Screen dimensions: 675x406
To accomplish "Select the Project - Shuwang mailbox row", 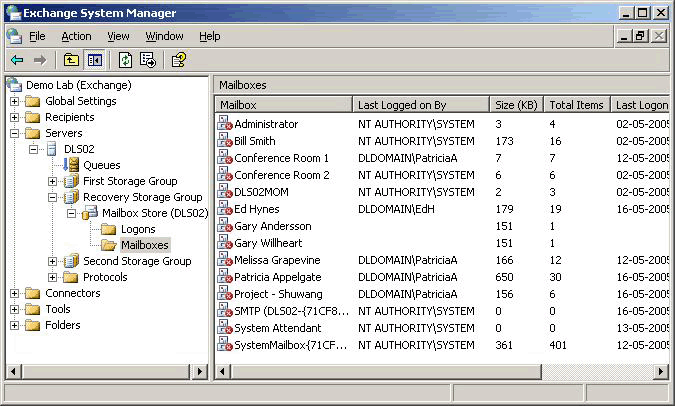I will click(x=443, y=294).
